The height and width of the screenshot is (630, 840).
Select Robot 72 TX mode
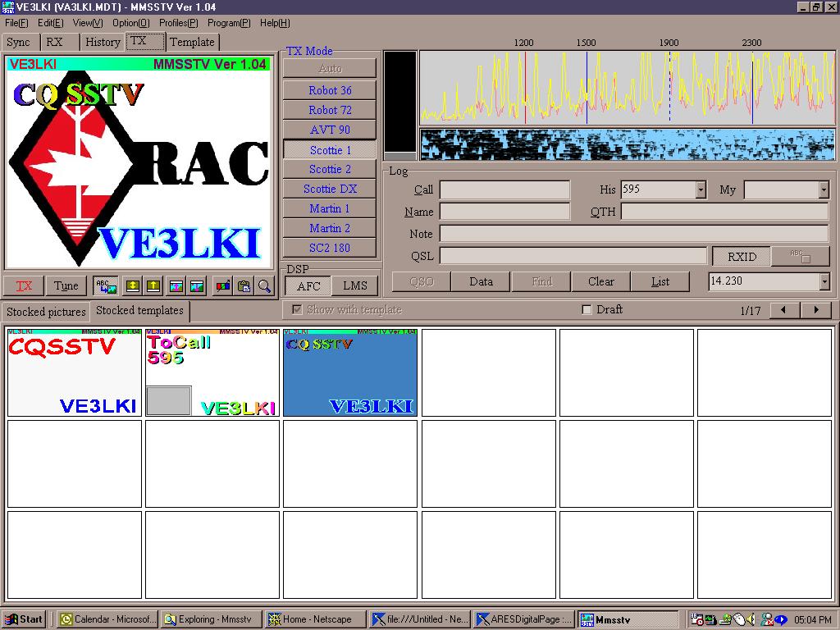(330, 111)
